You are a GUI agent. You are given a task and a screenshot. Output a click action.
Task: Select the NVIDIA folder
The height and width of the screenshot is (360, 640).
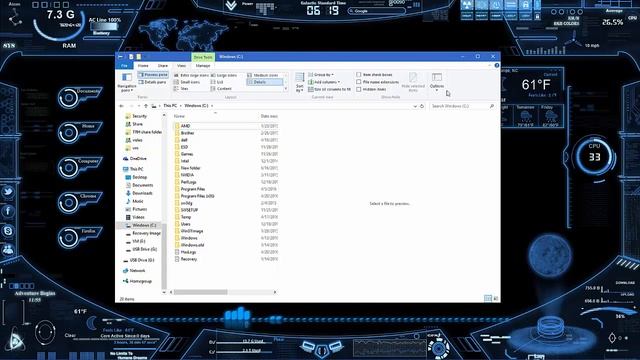coord(187,175)
